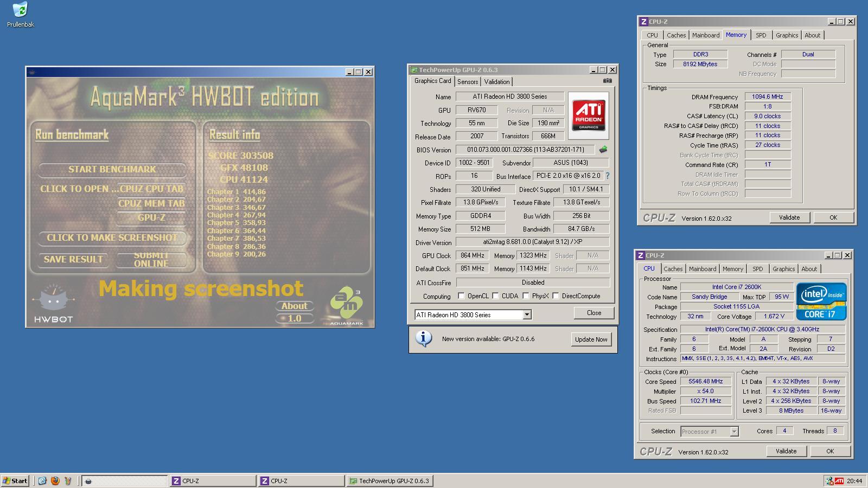This screenshot has width=868, height=488.
Task: Click CPUZ CPU TAB button in AquaMark
Action: 151,189
